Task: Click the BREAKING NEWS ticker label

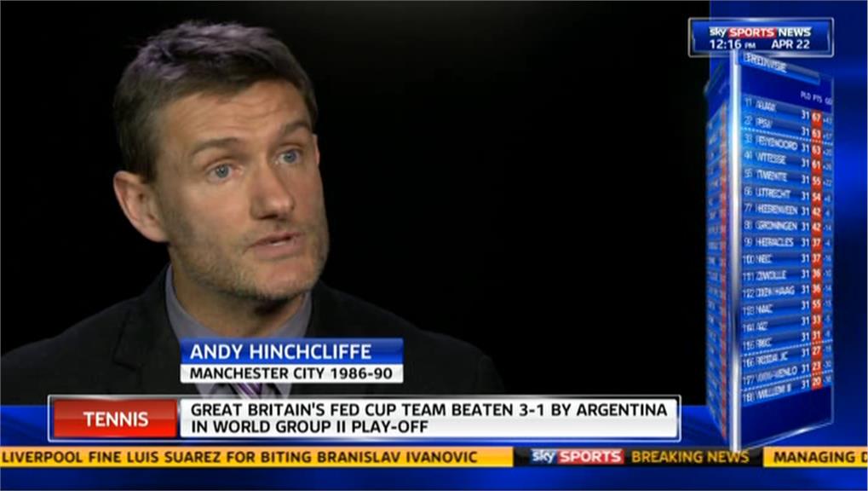Action: 690,457
